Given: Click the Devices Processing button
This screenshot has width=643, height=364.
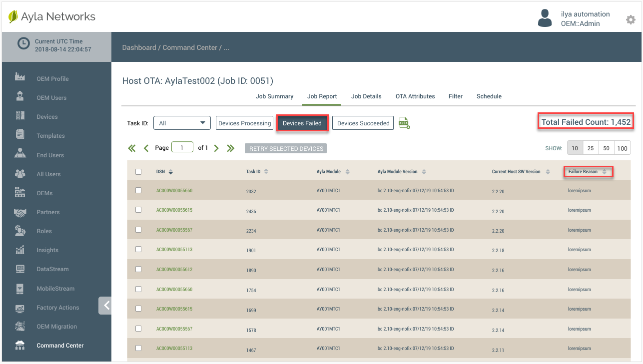Looking at the screenshot, I should (x=245, y=123).
